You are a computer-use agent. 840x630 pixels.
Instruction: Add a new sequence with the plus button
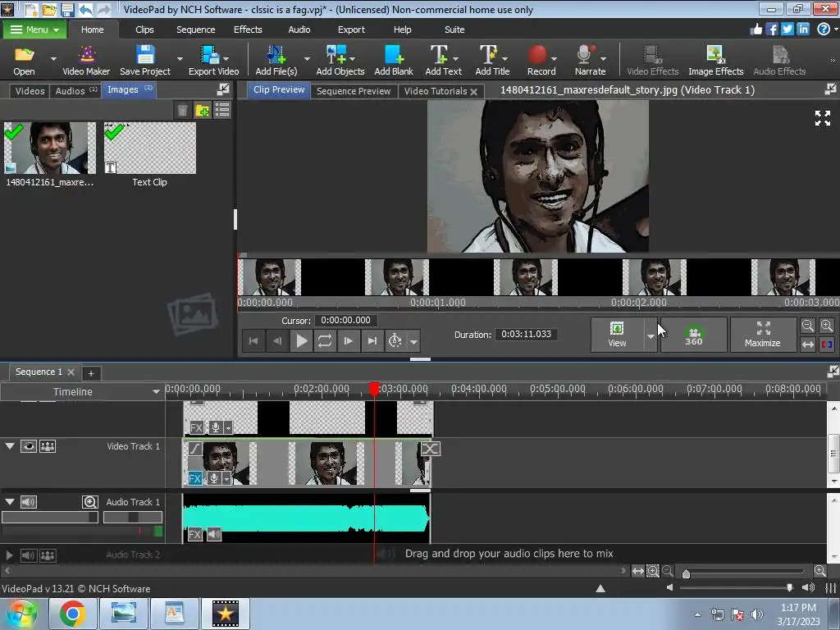point(90,373)
